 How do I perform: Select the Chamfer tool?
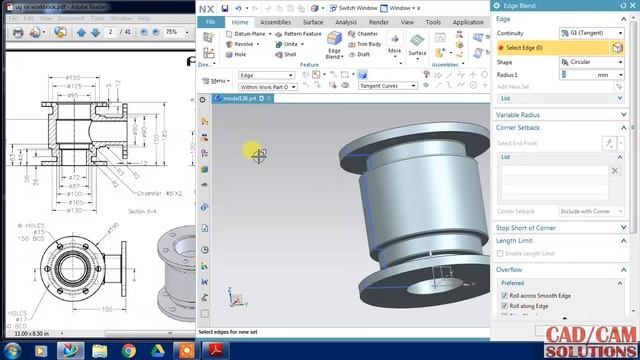[363, 34]
